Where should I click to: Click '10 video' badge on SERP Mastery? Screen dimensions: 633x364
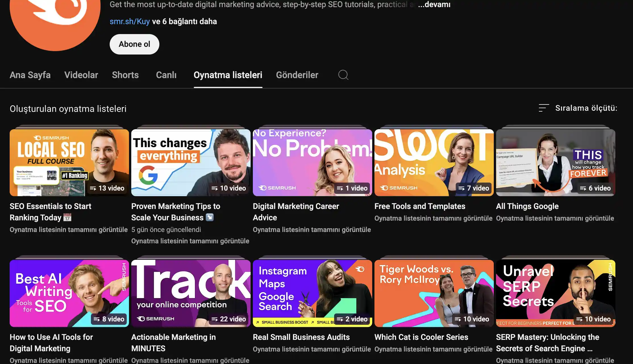pos(594,319)
